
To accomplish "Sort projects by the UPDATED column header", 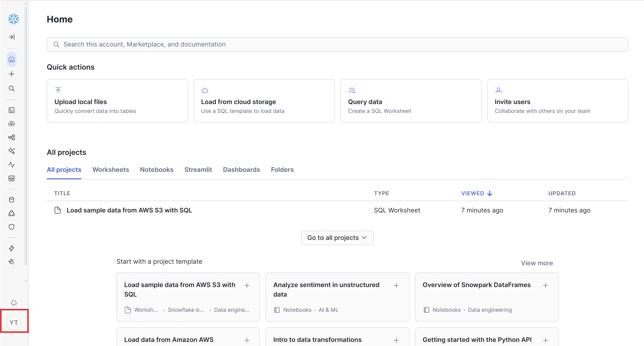I will 562,193.
